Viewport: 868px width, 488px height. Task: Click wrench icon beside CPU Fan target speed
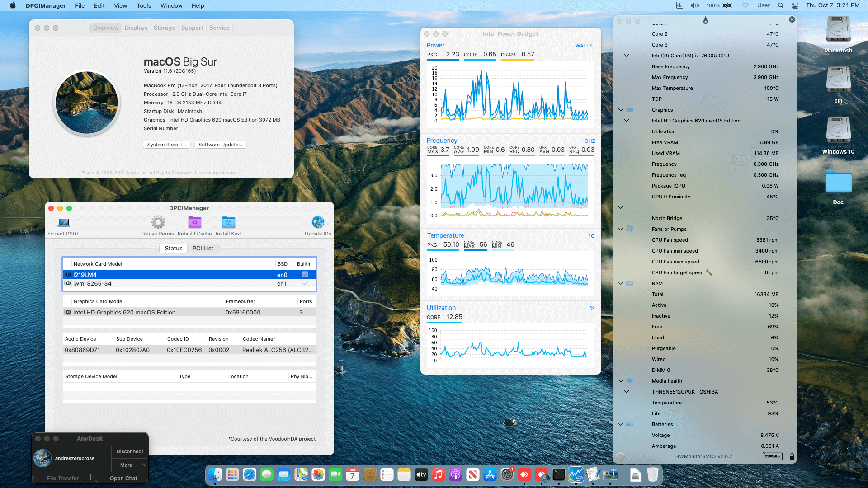[708, 272]
